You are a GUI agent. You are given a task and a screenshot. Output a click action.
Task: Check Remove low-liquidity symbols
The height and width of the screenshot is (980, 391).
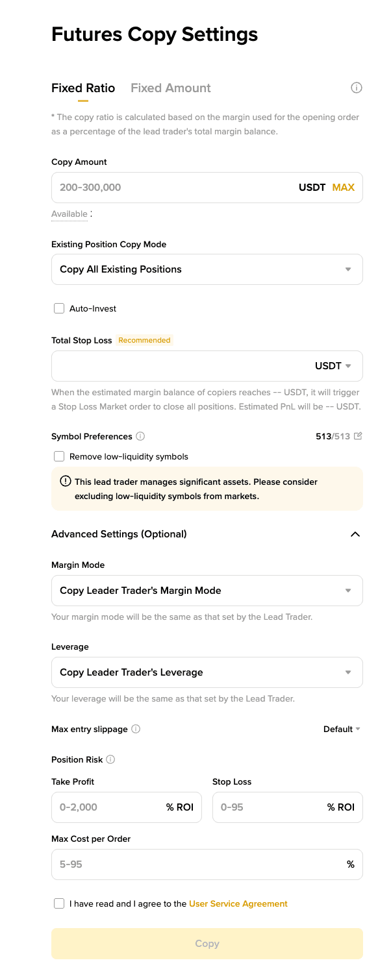pos(59,456)
